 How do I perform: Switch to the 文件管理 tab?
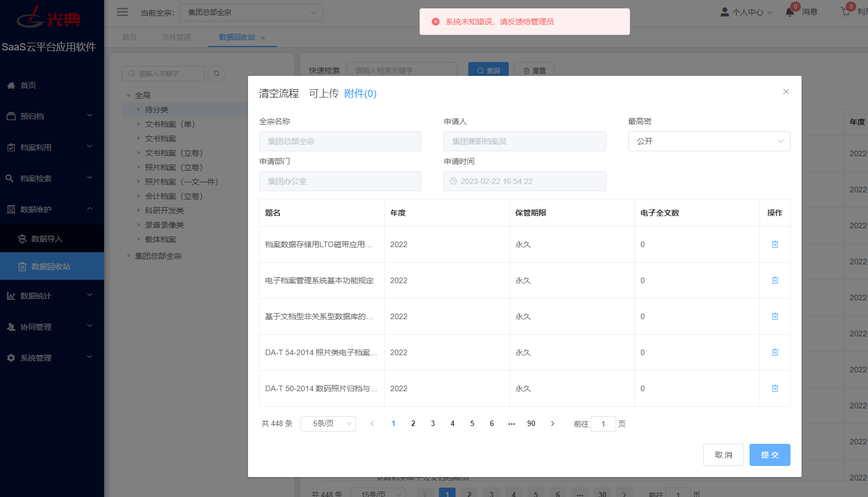(177, 37)
